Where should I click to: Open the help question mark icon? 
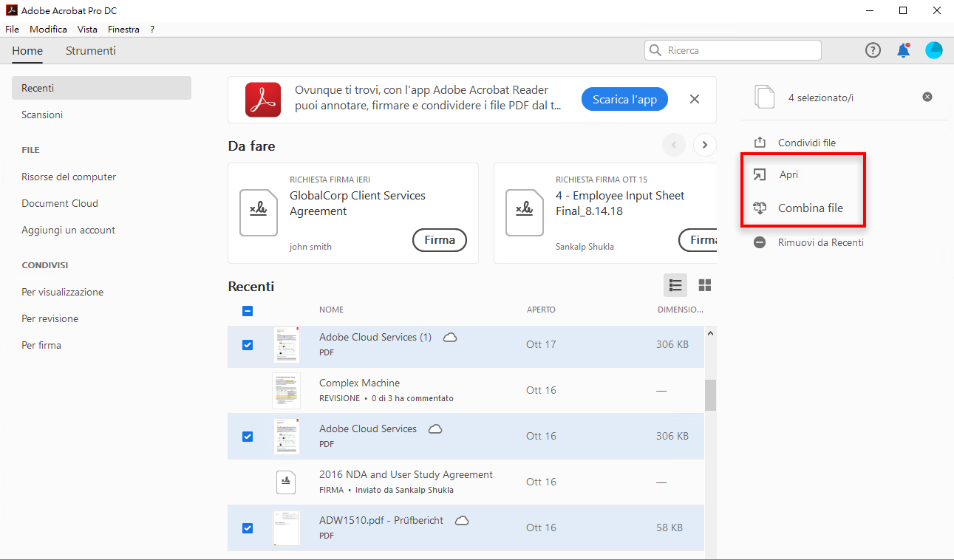pos(873,50)
